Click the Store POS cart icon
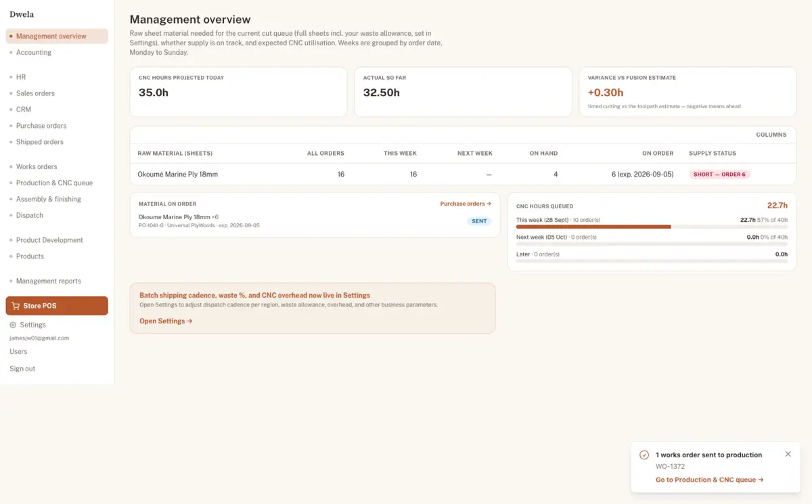The width and height of the screenshot is (812, 504). pyautogui.click(x=16, y=306)
